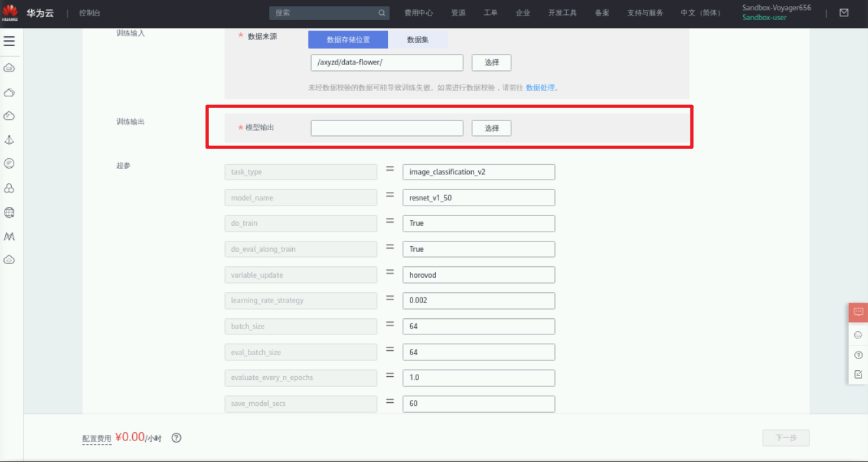Screen dimensions: 868x462
Task: Click the 控制台 console link
Action: tap(90, 13)
